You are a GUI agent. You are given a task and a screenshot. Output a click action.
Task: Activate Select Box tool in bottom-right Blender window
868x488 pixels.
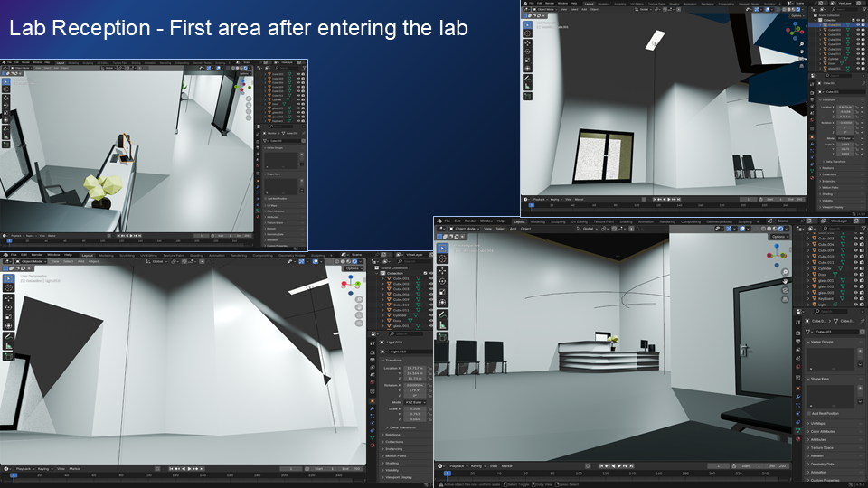click(442, 249)
